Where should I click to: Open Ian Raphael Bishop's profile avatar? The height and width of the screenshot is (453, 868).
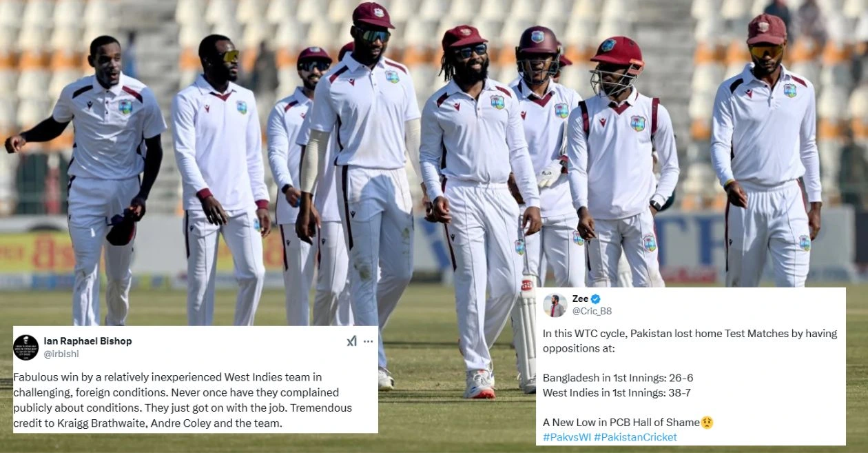(25, 348)
